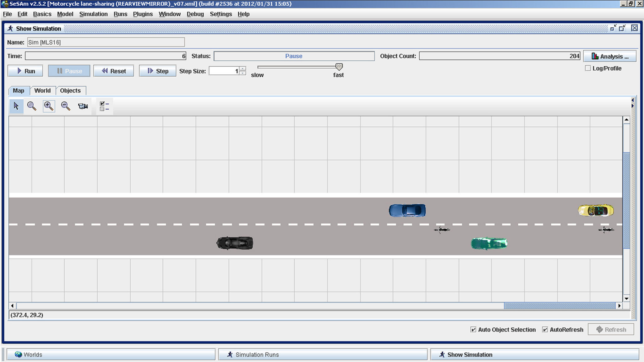This screenshot has height=362, width=644.
Task: Click the zoom in magnifier
Action: point(49,106)
